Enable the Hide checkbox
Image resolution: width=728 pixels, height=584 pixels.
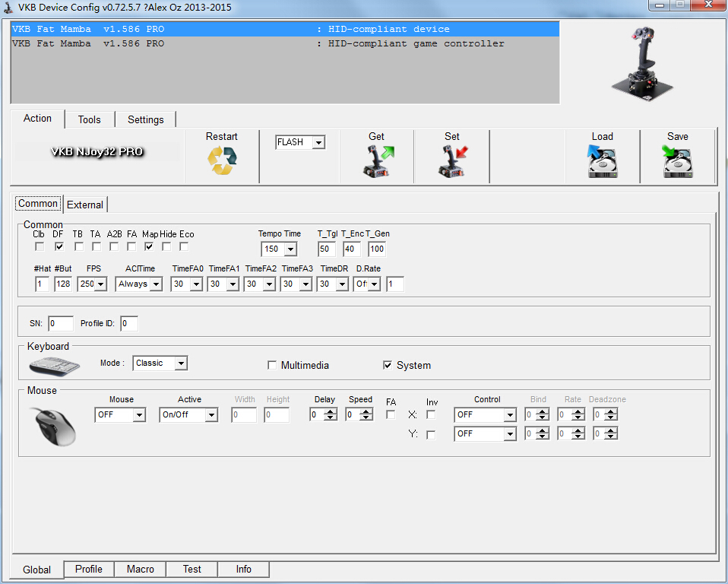(166, 246)
